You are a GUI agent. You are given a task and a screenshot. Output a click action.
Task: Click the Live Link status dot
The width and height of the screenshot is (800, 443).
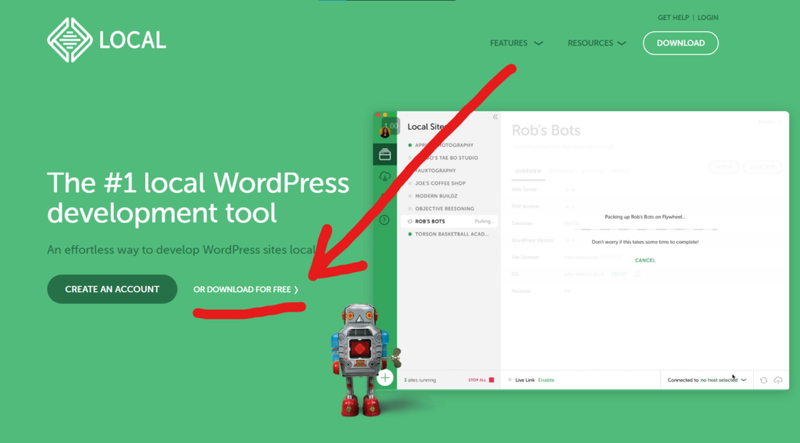click(x=510, y=380)
